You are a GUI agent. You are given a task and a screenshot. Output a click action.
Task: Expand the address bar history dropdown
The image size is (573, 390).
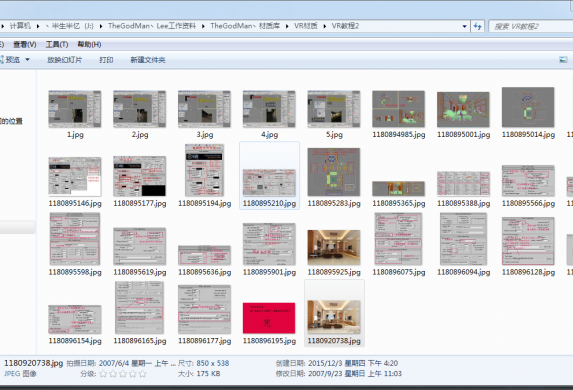coord(464,26)
